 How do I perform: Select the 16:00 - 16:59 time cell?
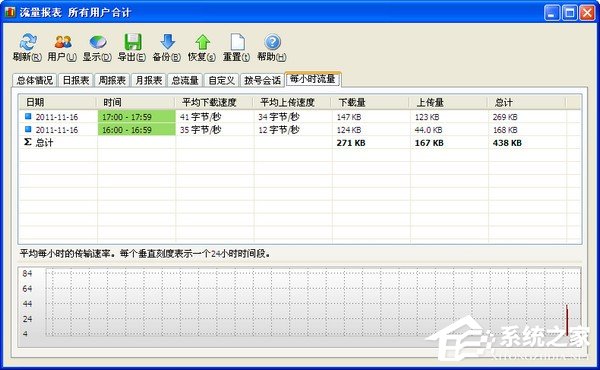(137, 130)
